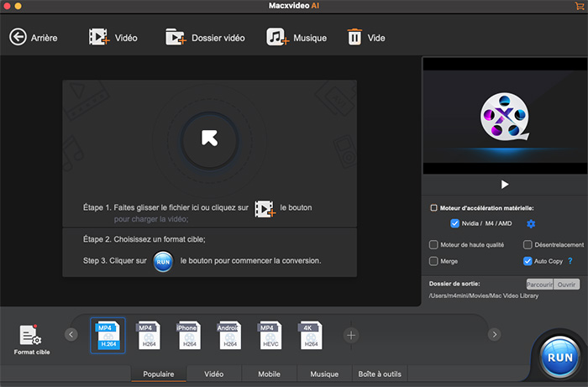
Task: Choose the MP4 HEVC preset
Action: point(270,335)
